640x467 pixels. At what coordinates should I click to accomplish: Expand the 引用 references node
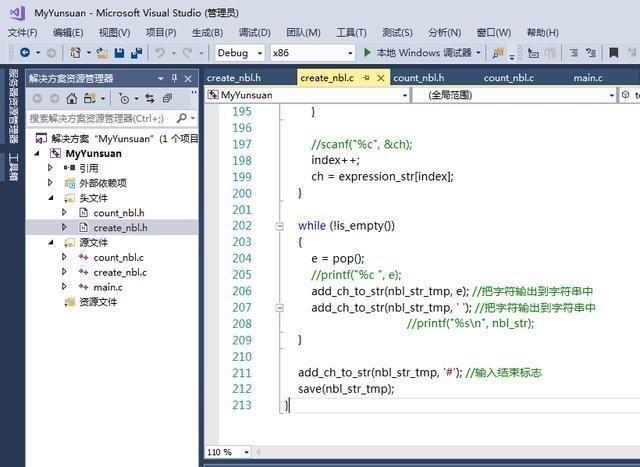50,168
